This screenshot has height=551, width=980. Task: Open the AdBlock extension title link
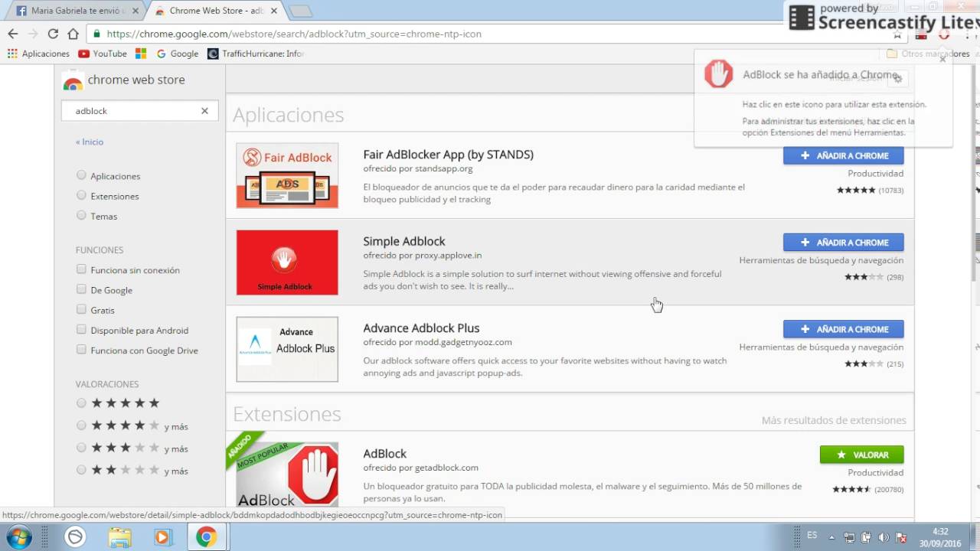384,454
